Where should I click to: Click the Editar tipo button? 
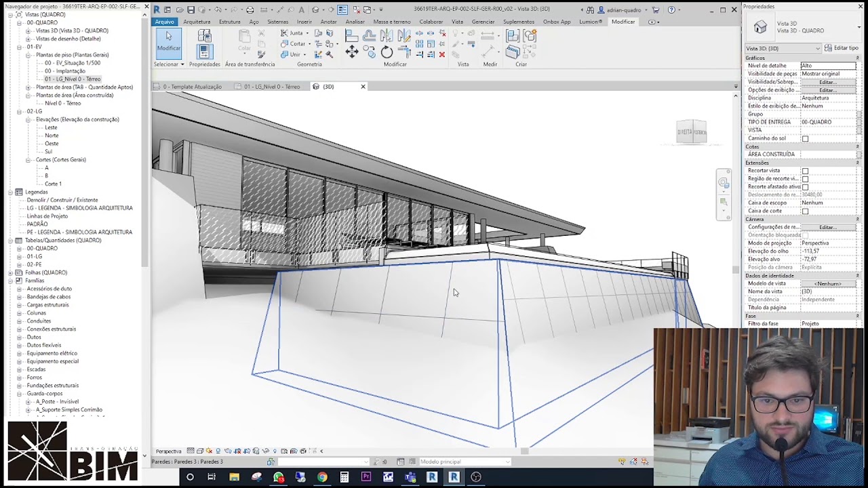841,48
